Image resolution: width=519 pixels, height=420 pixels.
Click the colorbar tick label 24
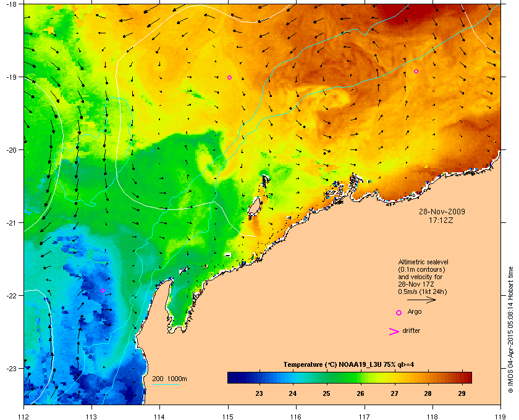tap(293, 393)
